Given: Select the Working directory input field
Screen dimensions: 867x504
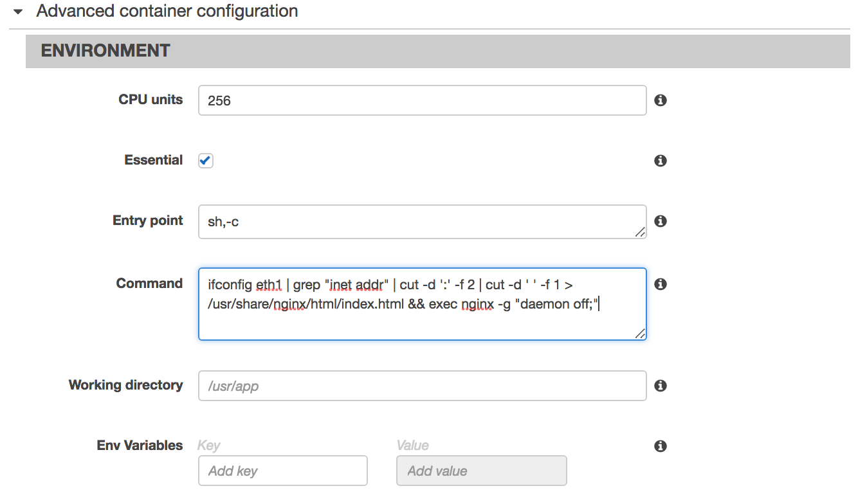Looking at the screenshot, I should [422, 386].
